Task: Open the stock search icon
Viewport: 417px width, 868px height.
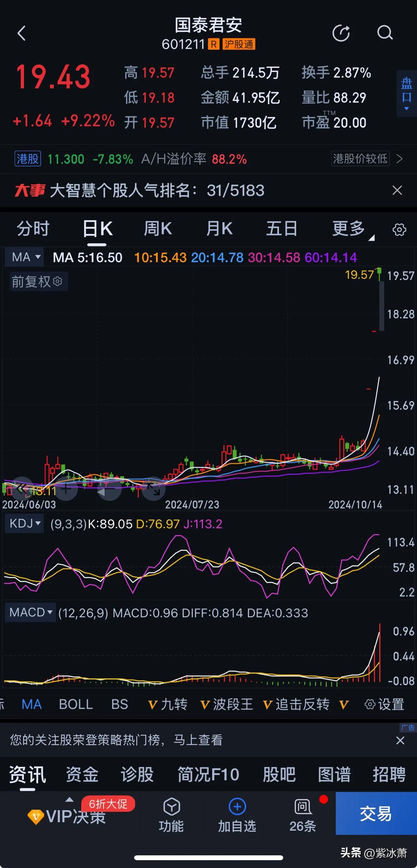Action: 385,33
